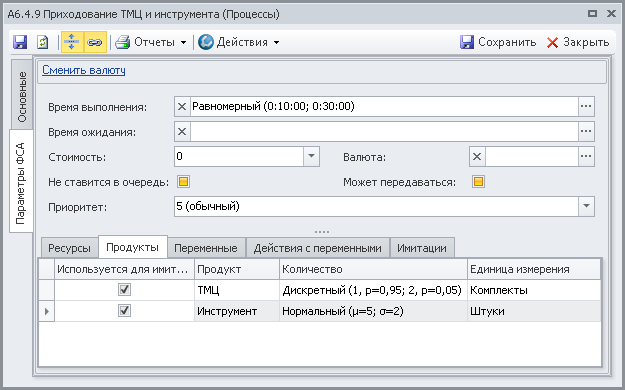The width and height of the screenshot is (625, 390).
Task: Switch to the Продукты tab
Action: [x=132, y=247]
